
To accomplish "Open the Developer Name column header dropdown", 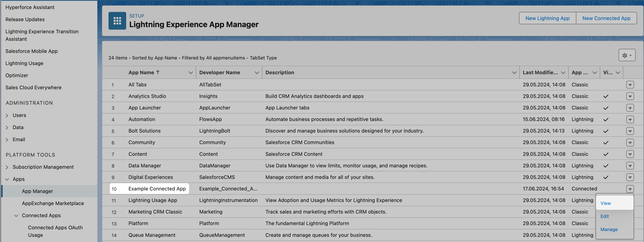I will (x=256, y=73).
